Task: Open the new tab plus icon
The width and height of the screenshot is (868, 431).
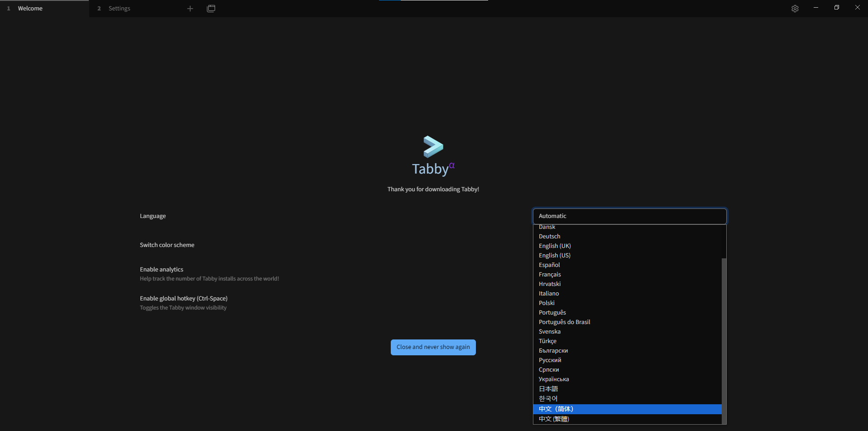Action: 190,9
